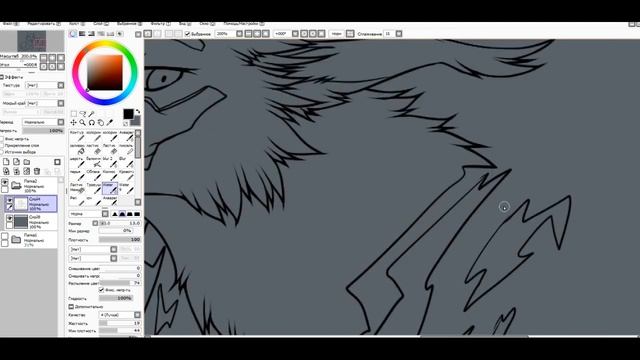Select the eyedropper tool

110,122
